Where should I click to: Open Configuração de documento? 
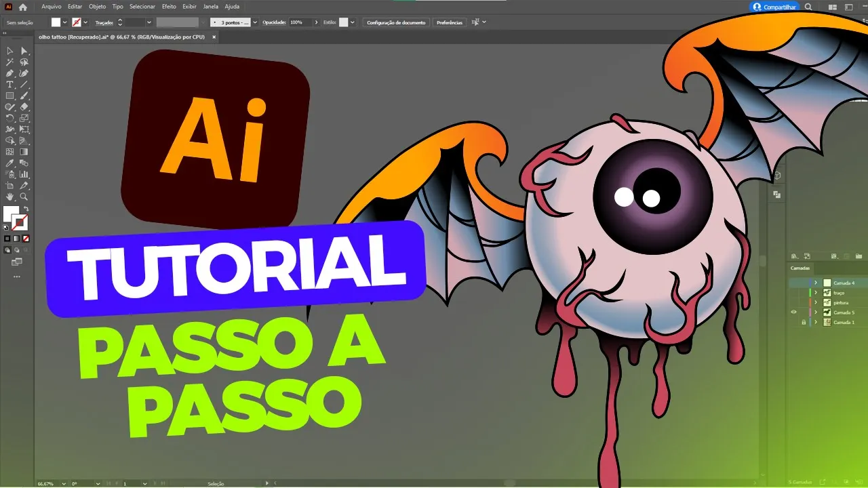(396, 22)
